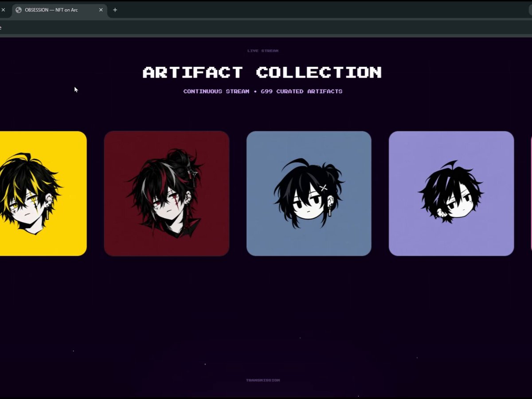Close the OBSESSION — NFT on Arc tab

point(101,10)
